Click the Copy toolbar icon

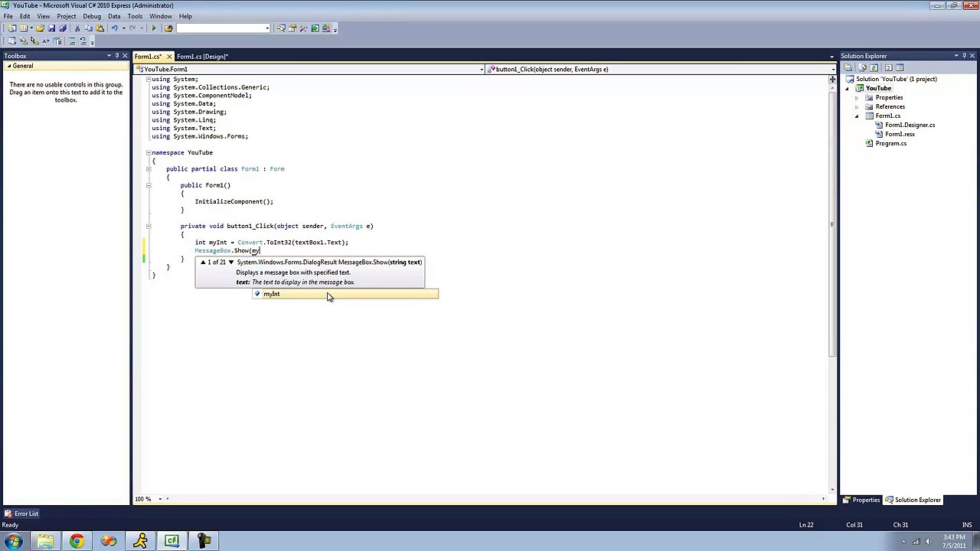point(88,28)
